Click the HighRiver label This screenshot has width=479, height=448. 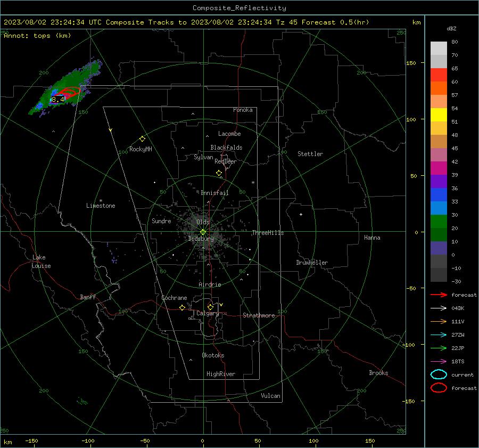(x=221, y=374)
